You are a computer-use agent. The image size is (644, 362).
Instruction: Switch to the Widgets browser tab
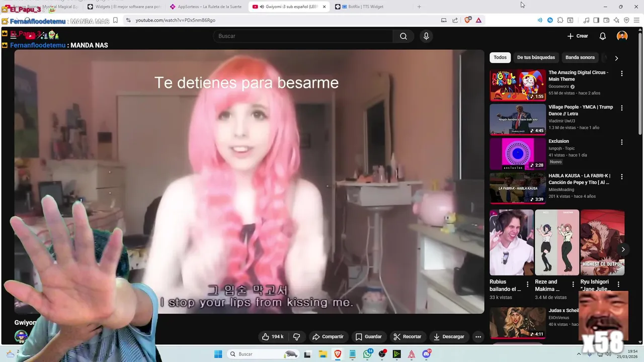(124, 7)
